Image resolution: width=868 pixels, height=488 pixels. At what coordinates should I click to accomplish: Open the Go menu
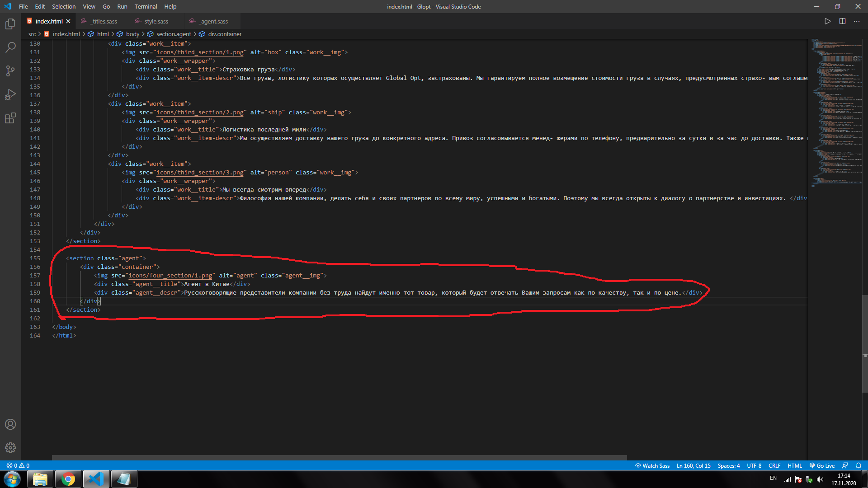106,6
